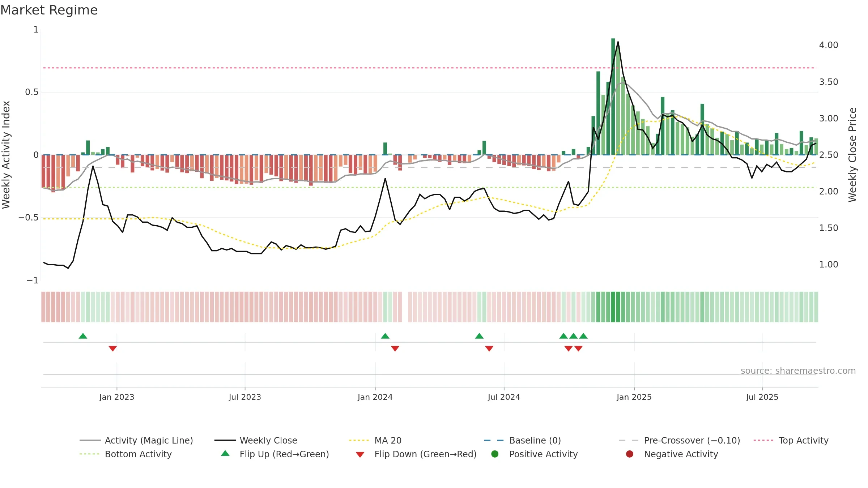Toggle the MA 20 legend entry
This screenshot has height=488, width=868.
pyautogui.click(x=375, y=440)
